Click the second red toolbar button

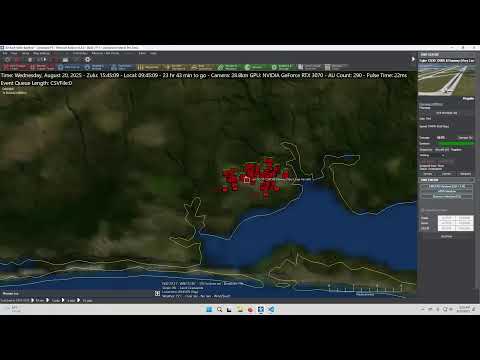point(42,67)
